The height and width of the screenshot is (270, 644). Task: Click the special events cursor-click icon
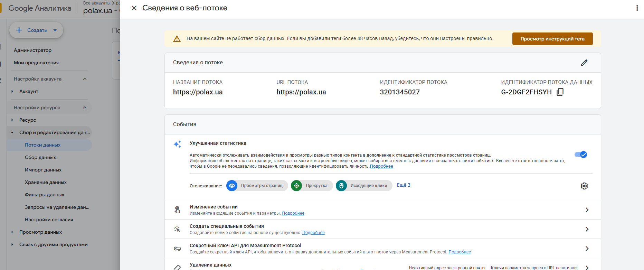coord(177,229)
